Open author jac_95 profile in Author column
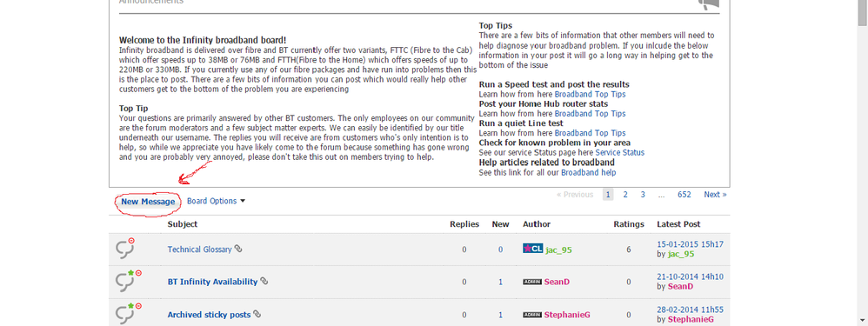 click(x=558, y=250)
